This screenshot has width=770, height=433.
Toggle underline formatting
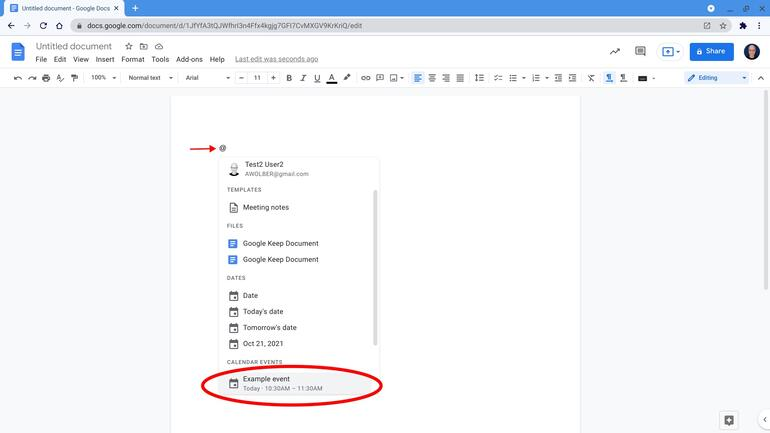[317, 78]
